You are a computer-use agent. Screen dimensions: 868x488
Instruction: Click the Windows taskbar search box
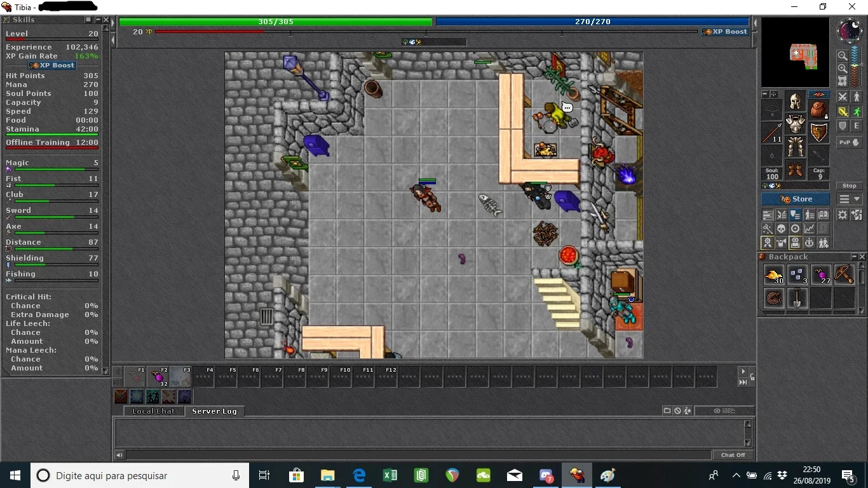tap(140, 475)
